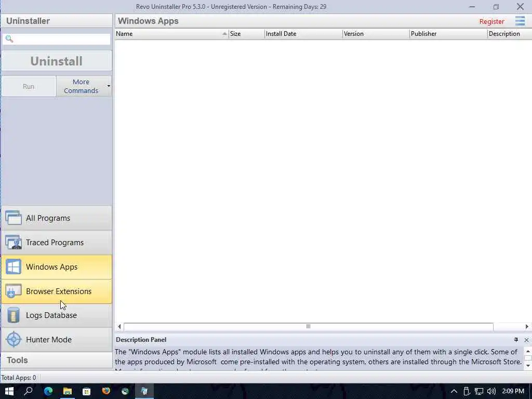Click the Uninstaller panel header
This screenshot has height=399, width=532.
[56, 21]
